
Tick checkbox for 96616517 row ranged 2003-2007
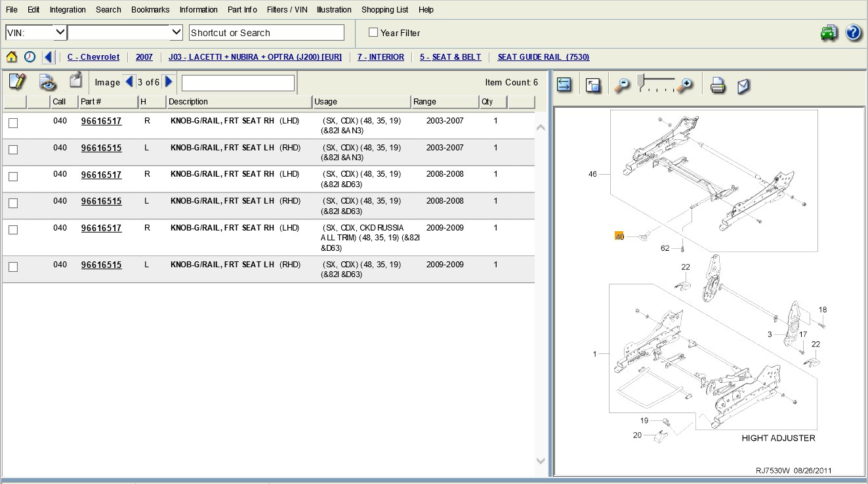pyautogui.click(x=13, y=123)
